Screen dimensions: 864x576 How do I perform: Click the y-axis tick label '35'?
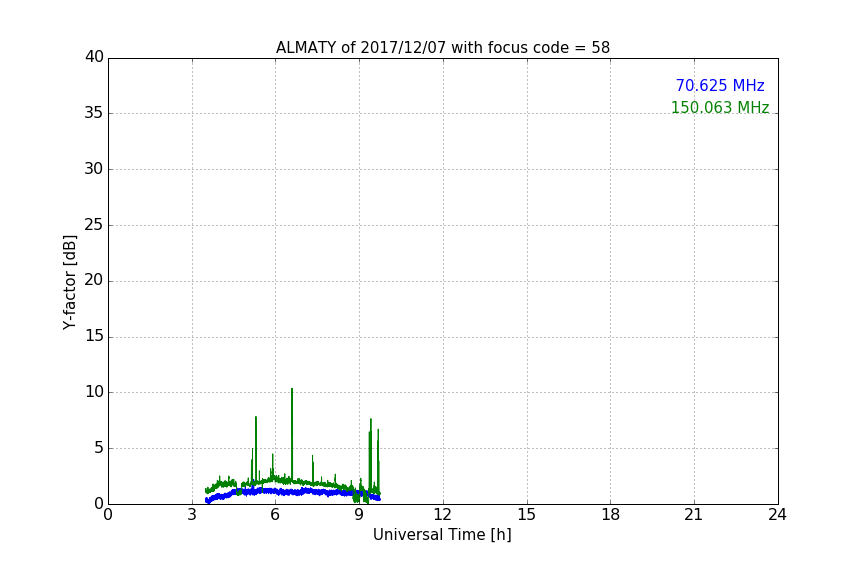coord(94,113)
